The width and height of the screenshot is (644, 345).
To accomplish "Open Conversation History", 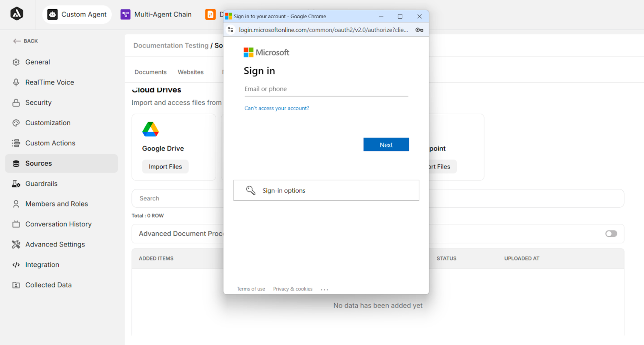I will [58, 224].
